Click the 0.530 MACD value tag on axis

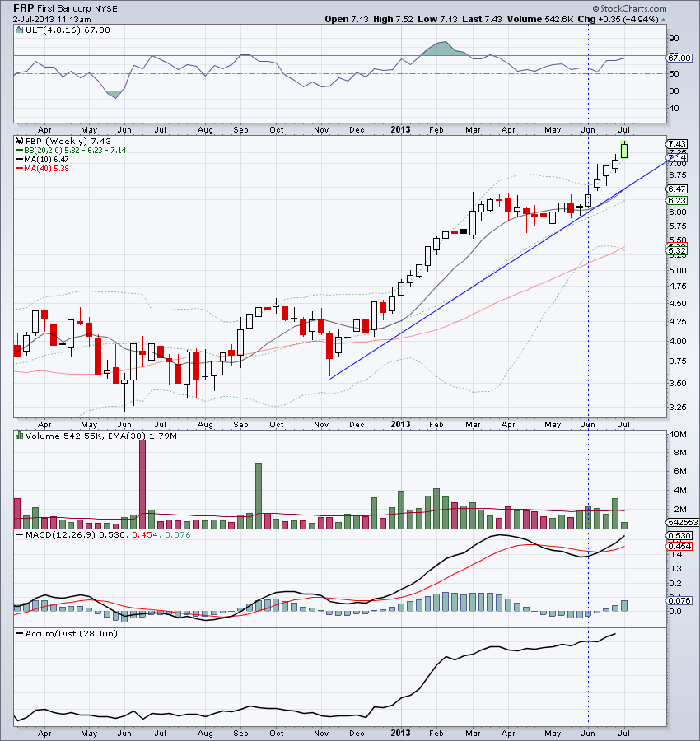coord(679,535)
